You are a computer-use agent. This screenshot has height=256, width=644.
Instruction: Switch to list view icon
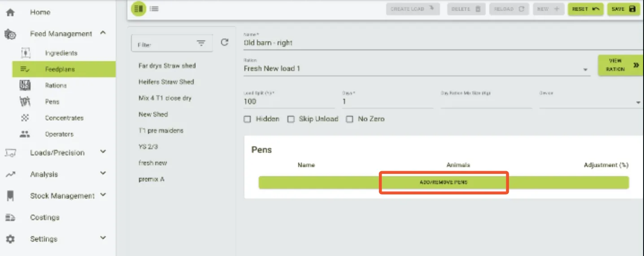pos(154,9)
